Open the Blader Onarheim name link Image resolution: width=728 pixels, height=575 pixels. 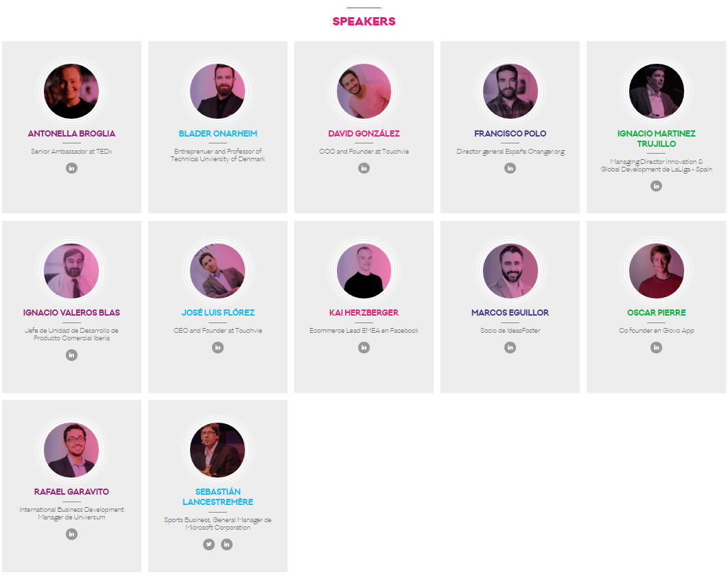(x=218, y=134)
